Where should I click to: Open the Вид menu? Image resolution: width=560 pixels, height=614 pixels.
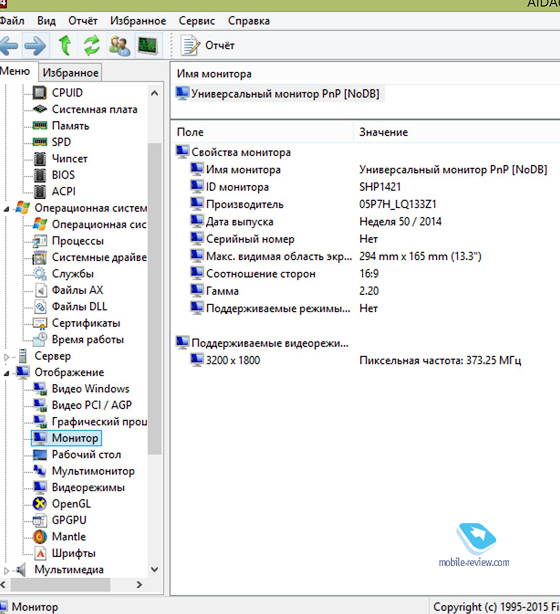pyautogui.click(x=46, y=21)
